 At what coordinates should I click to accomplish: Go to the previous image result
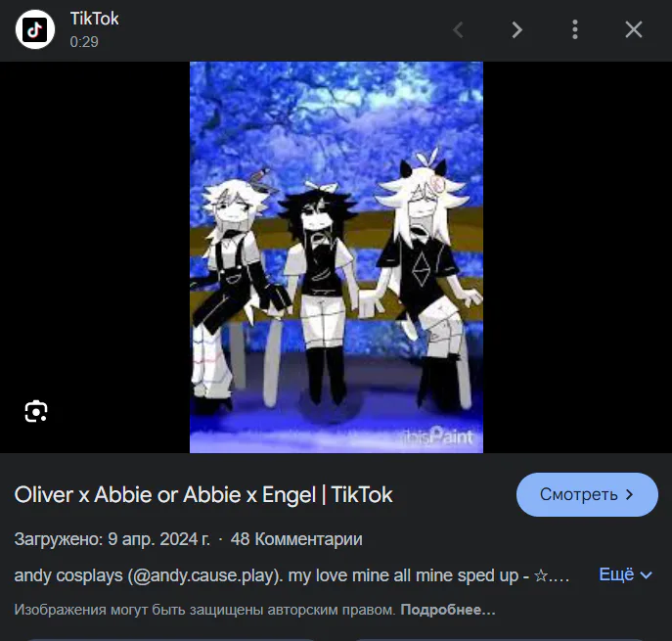tap(459, 30)
